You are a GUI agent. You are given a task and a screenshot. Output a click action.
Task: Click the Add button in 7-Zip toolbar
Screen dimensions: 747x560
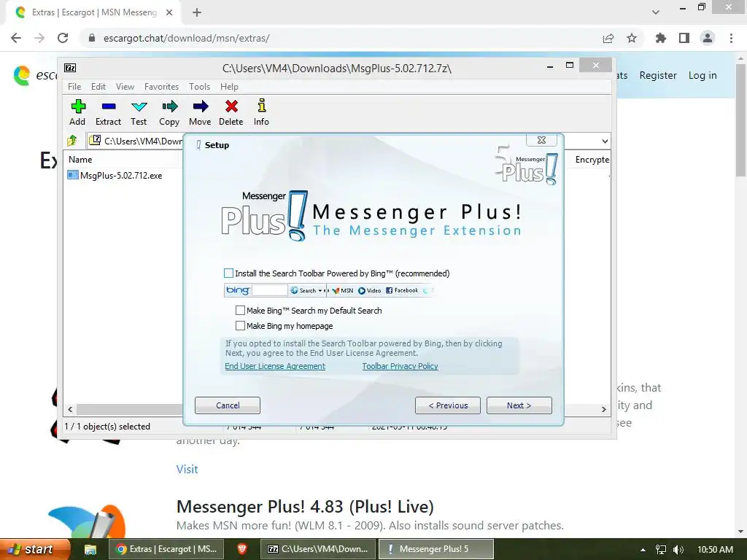coord(77,112)
